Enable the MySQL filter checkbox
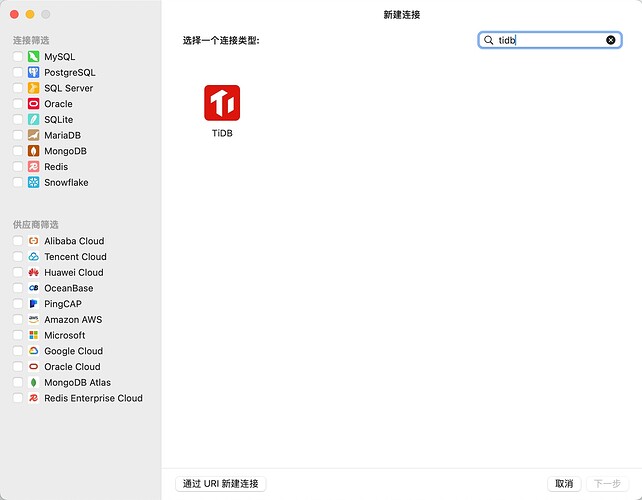This screenshot has height=500, width=642. click(18, 57)
